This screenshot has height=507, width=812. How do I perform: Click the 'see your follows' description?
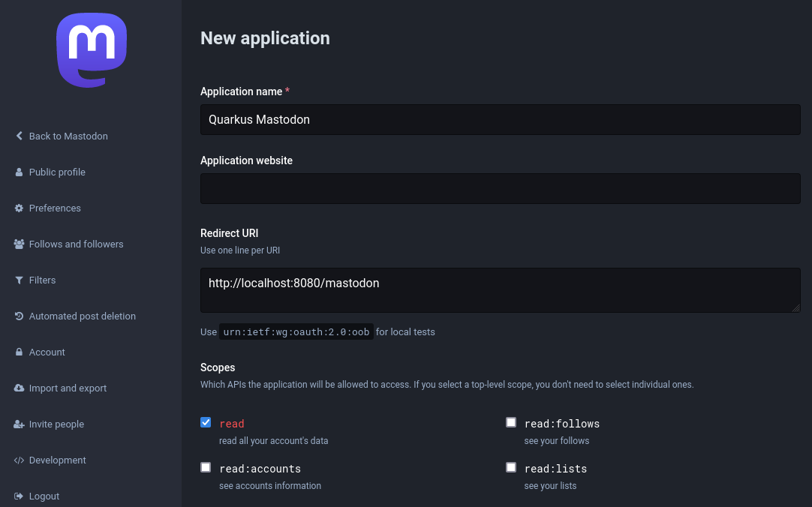coord(557,441)
